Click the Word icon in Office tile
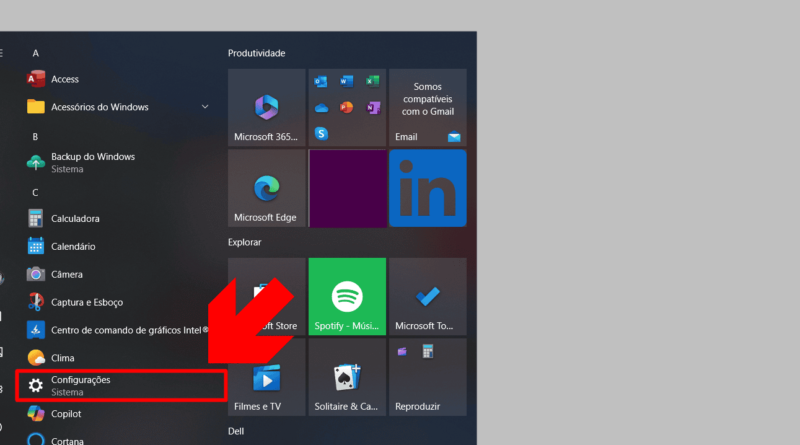Viewport: 800px width, 445px height. (x=346, y=81)
